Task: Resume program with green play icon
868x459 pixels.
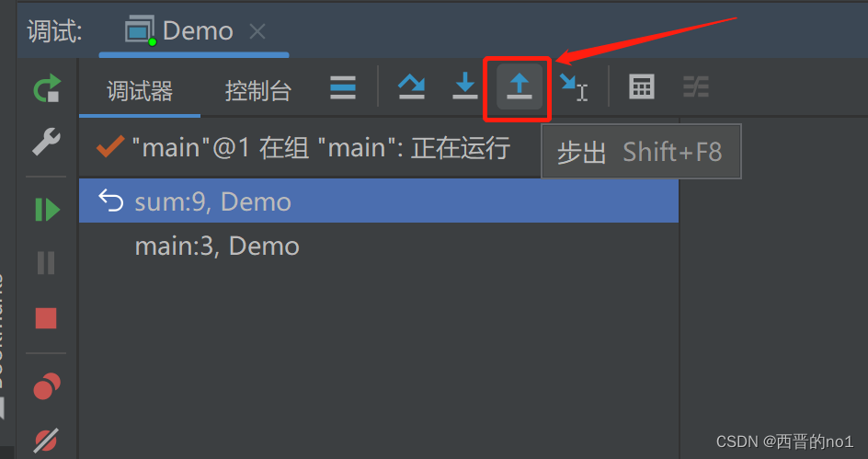Action: coord(47,210)
